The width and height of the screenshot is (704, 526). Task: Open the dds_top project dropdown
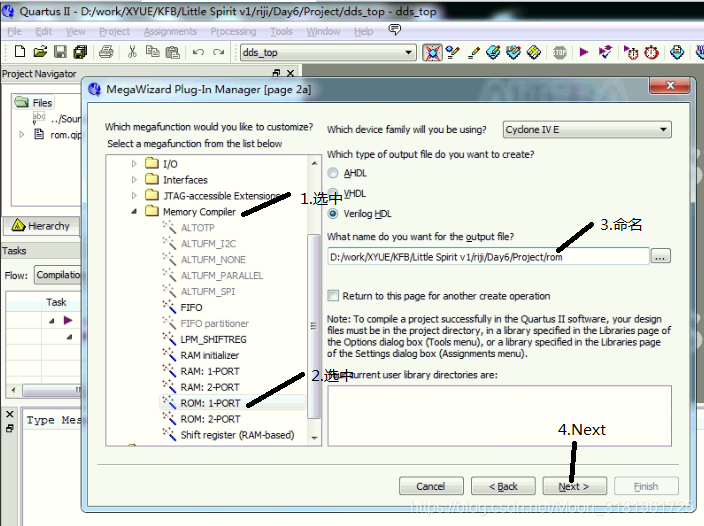[x=328, y=53]
